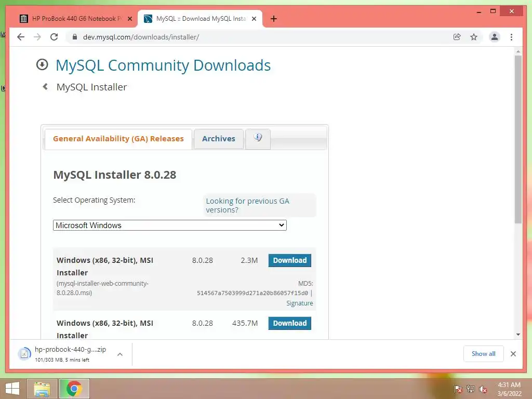The width and height of the screenshot is (532, 399).
Task: Open the Windows Start button
Action: point(12,389)
